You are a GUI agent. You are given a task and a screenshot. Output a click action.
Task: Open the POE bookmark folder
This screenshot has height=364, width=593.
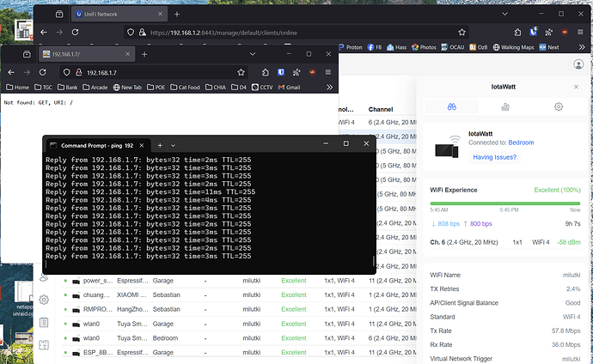(x=156, y=88)
